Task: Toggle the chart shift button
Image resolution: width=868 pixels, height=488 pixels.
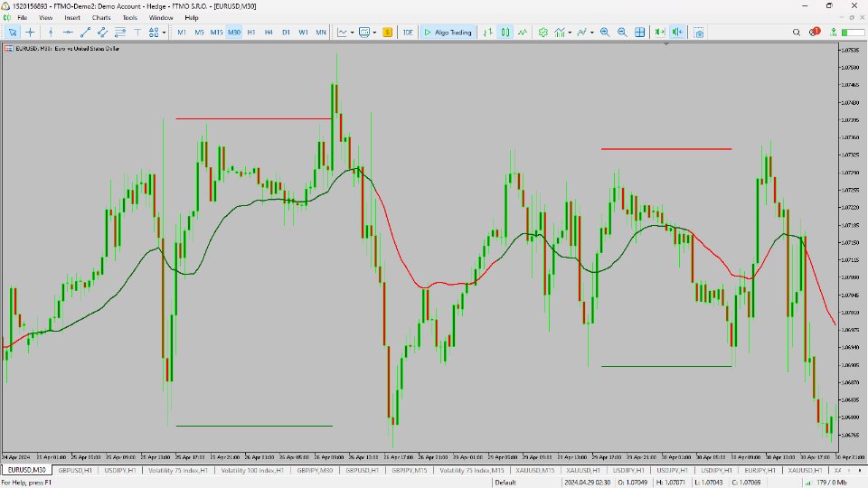Action: tap(677, 33)
